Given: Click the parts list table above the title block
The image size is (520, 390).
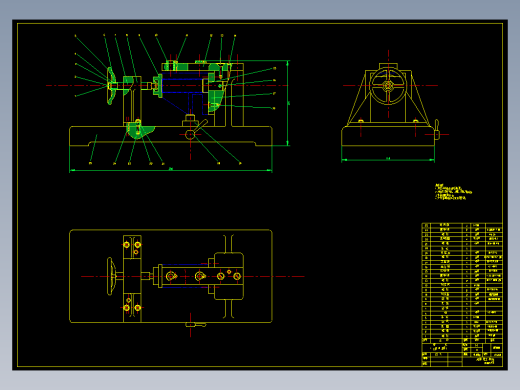Looking at the screenshot, I should [462, 283].
